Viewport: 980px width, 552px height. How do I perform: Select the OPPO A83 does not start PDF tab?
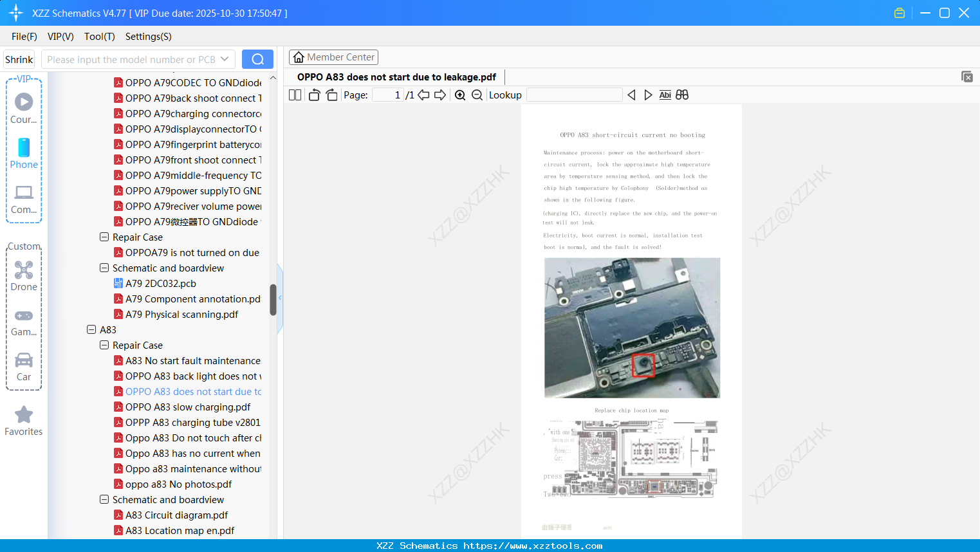tap(396, 77)
